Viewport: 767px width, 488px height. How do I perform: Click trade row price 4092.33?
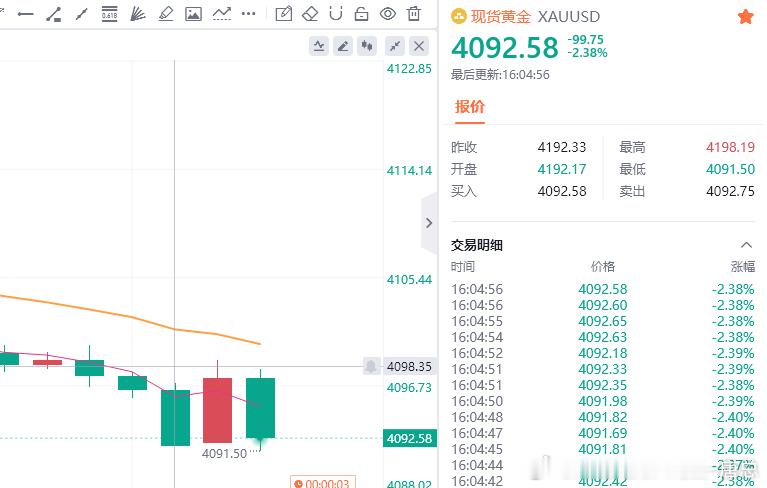(x=603, y=369)
